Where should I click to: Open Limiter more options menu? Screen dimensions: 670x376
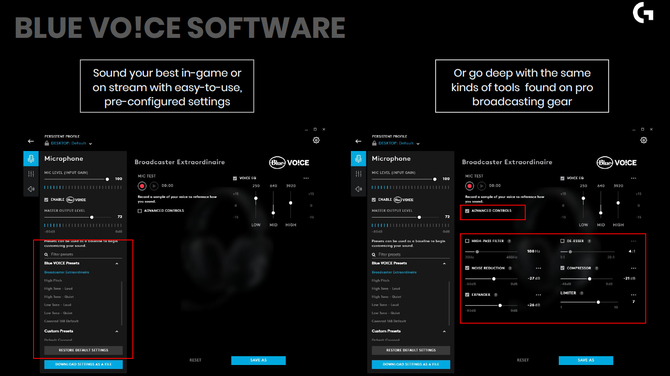(x=633, y=295)
